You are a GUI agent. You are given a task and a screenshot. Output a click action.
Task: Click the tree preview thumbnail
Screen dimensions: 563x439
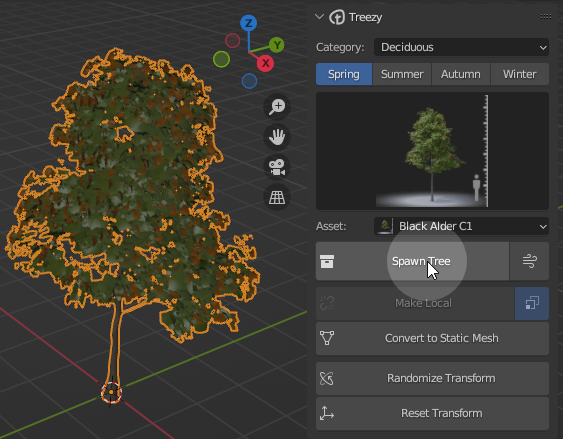432,151
